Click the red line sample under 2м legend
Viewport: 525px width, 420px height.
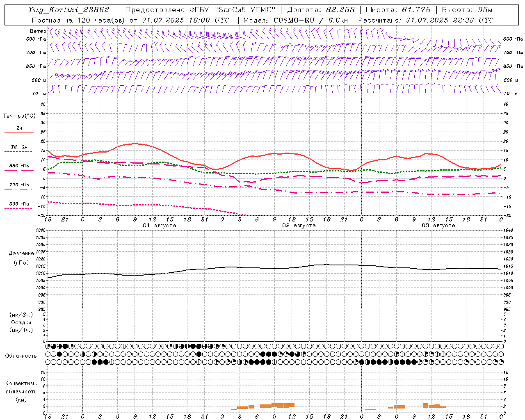click(x=19, y=133)
